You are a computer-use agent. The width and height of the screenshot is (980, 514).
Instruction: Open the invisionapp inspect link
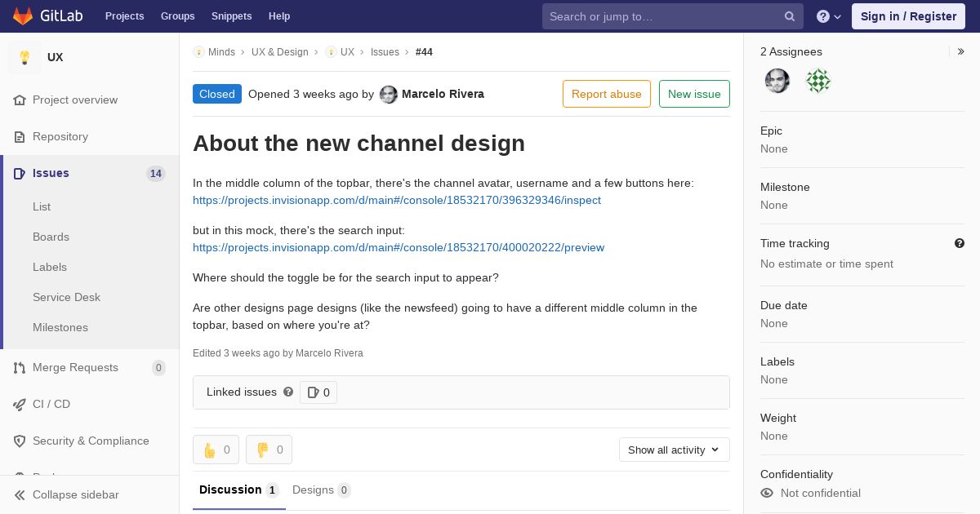397,200
